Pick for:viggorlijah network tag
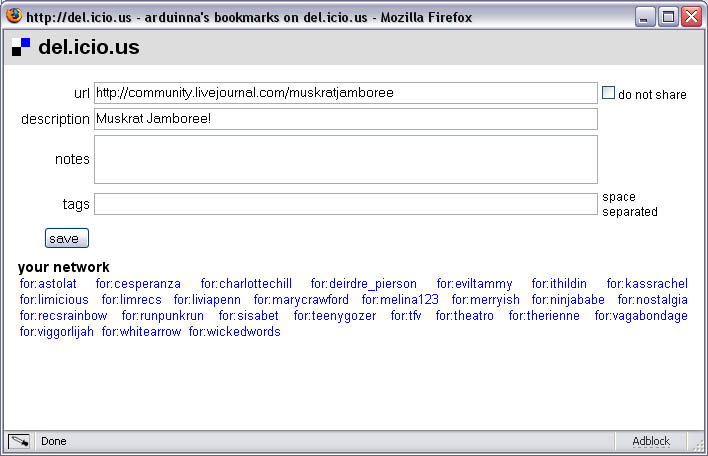Image resolution: width=708 pixels, height=456 pixels. click(56, 332)
